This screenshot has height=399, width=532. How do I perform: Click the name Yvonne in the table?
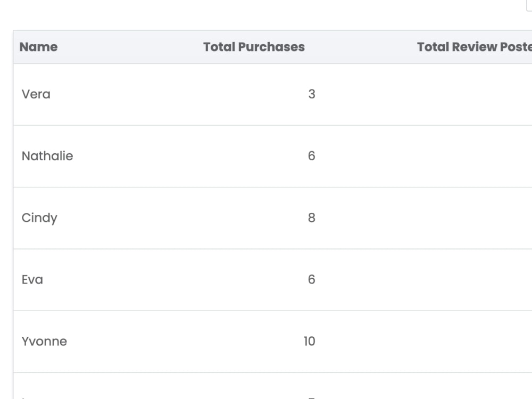pos(45,341)
